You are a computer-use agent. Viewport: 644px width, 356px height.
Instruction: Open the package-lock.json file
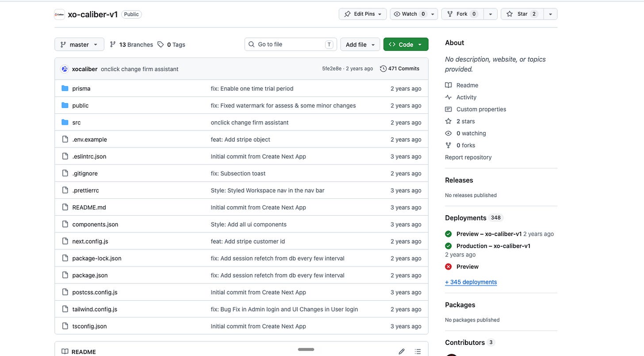tap(97, 258)
